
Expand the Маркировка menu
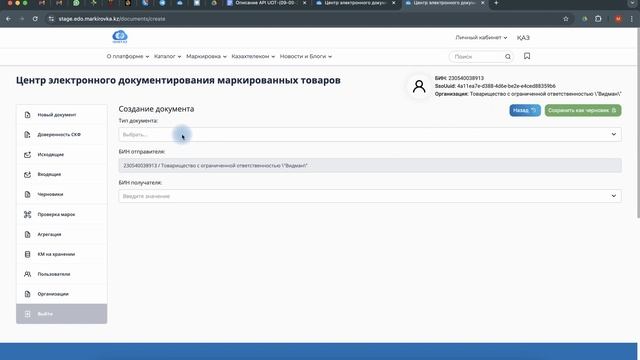tap(206, 56)
